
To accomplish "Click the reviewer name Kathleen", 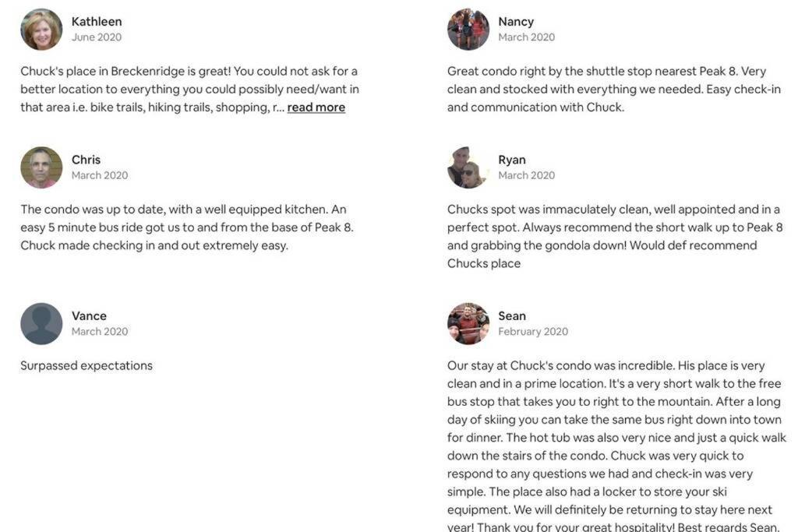I will [x=97, y=21].
